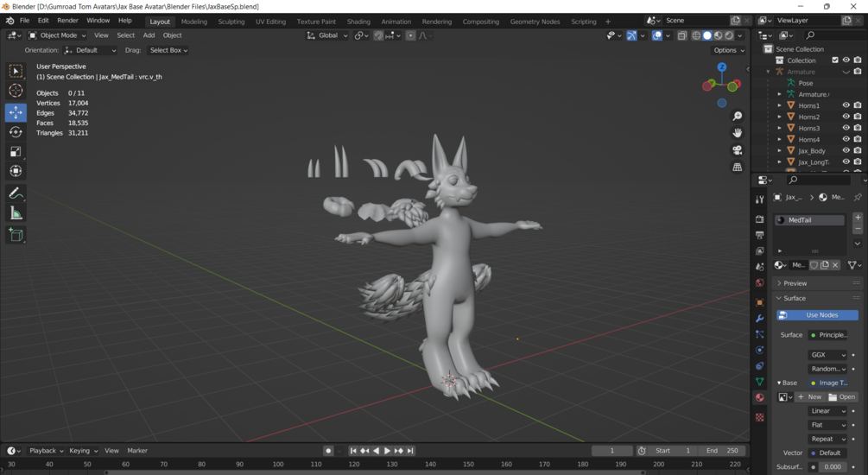Open the Object properties orange square tab
The width and height of the screenshot is (868, 475).
pyautogui.click(x=759, y=302)
